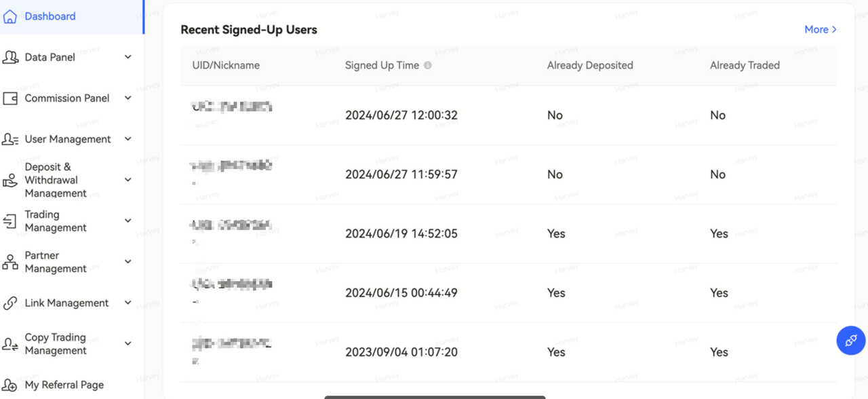Click the info icon beside Signed Up Time
The height and width of the screenshot is (399, 868).
click(x=428, y=66)
